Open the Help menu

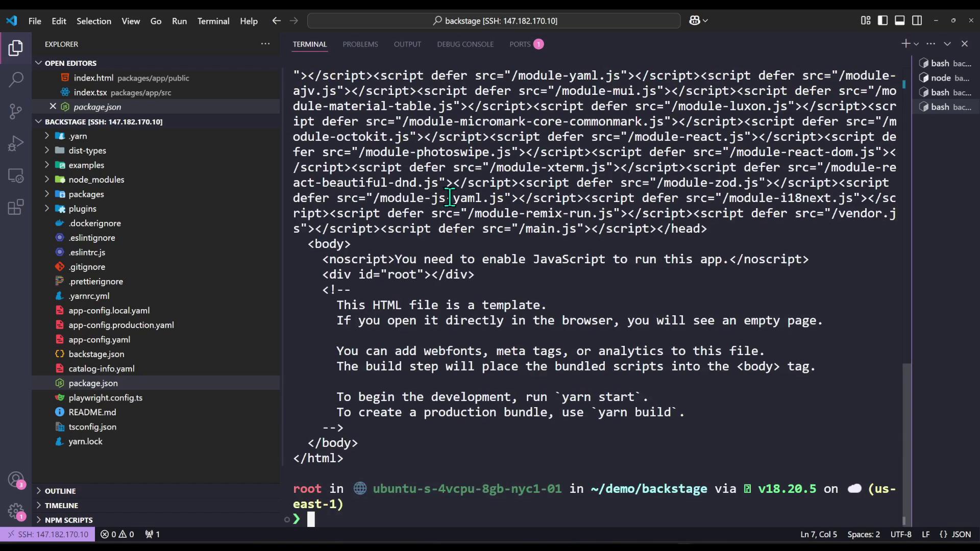click(x=249, y=21)
